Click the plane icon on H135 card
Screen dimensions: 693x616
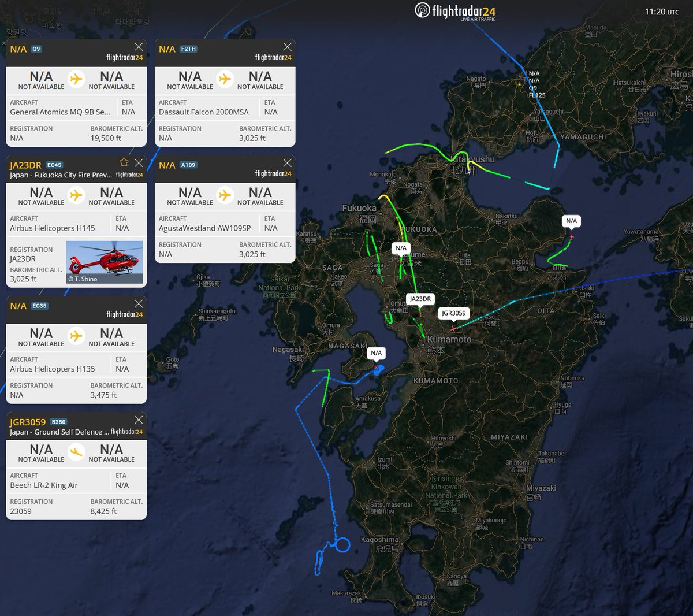coord(76,336)
